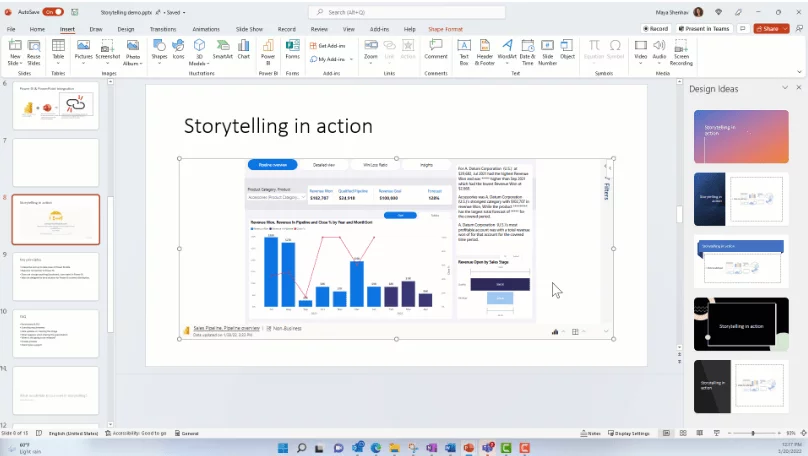Open the Shape Format tab
The width and height of the screenshot is (808, 456).
coord(446,29)
